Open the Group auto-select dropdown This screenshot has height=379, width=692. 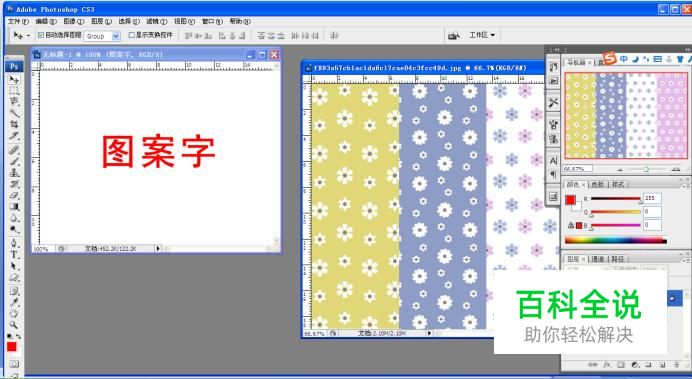tap(102, 36)
